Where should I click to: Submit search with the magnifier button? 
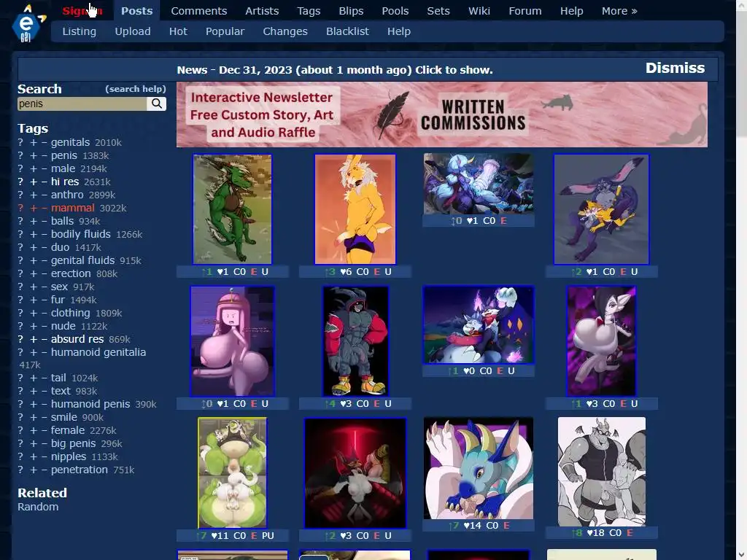click(156, 104)
